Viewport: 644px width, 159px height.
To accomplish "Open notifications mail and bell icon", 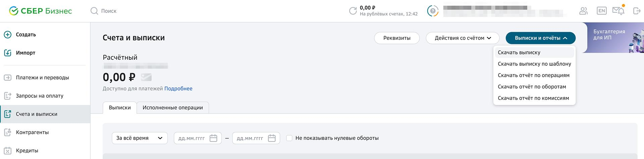I will [619, 11].
